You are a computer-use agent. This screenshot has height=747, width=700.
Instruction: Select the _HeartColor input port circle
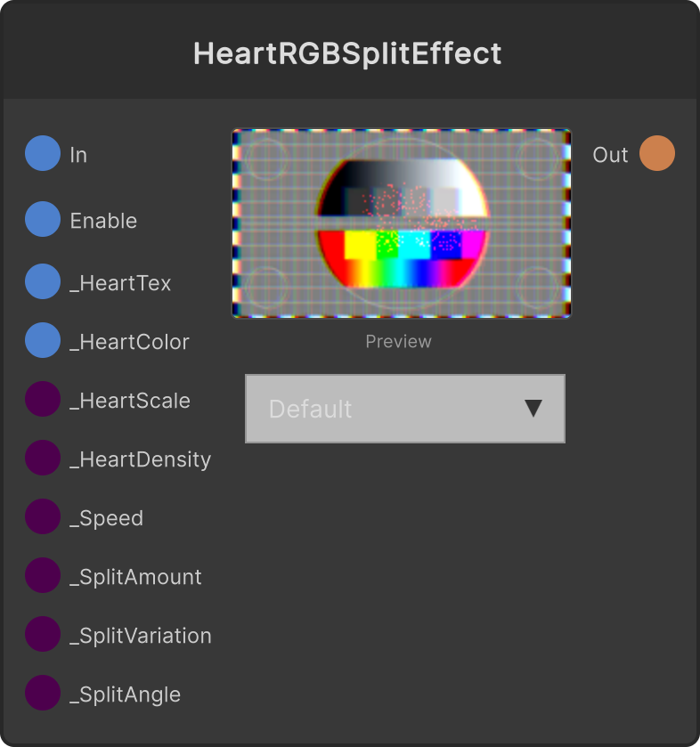tap(43, 340)
